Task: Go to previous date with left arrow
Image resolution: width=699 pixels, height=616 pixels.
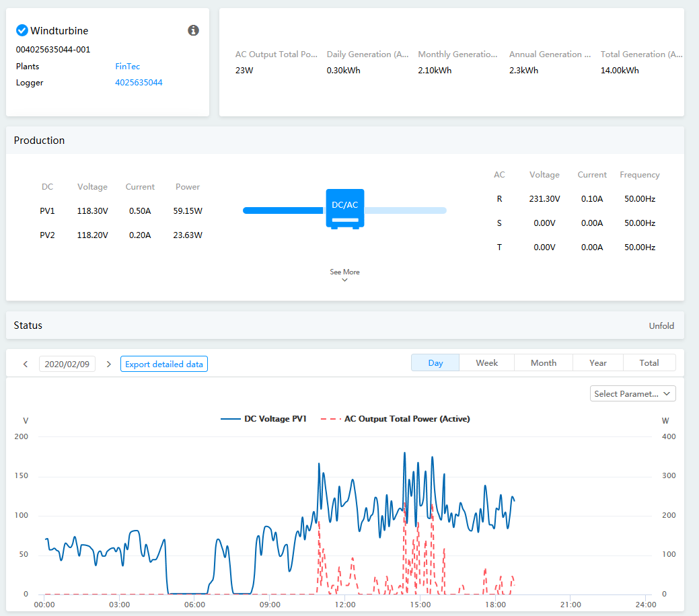Action: tap(26, 364)
